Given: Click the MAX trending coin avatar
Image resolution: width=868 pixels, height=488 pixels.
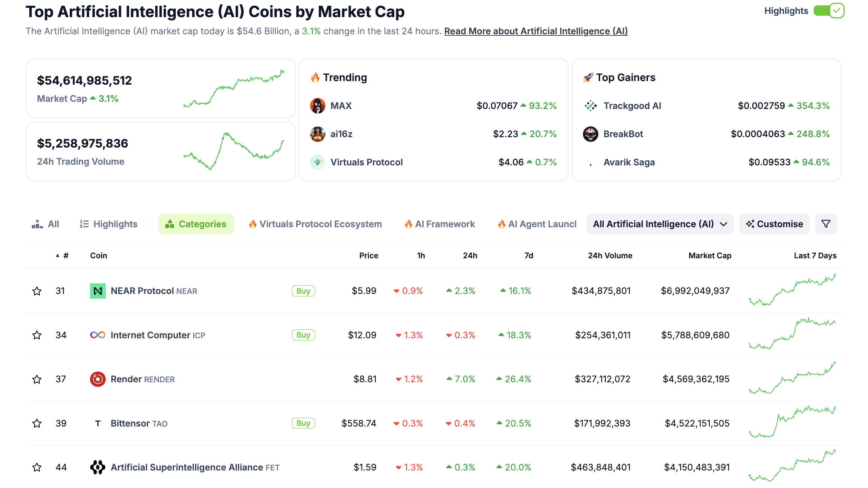Looking at the screenshot, I should (x=318, y=106).
